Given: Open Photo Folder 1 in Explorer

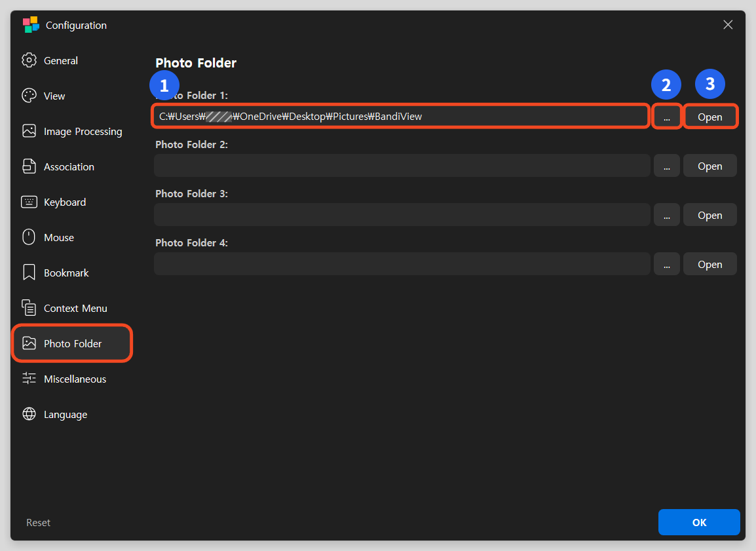Looking at the screenshot, I should coord(710,117).
